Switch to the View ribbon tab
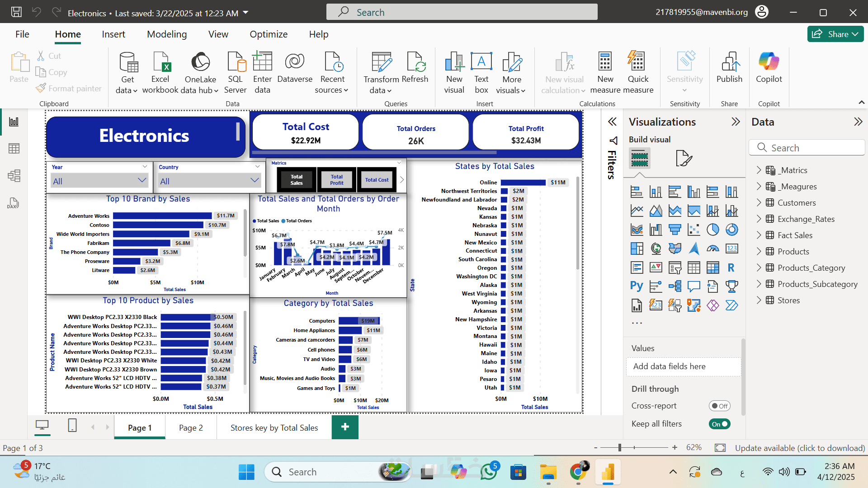The width and height of the screenshot is (868, 488). click(218, 34)
